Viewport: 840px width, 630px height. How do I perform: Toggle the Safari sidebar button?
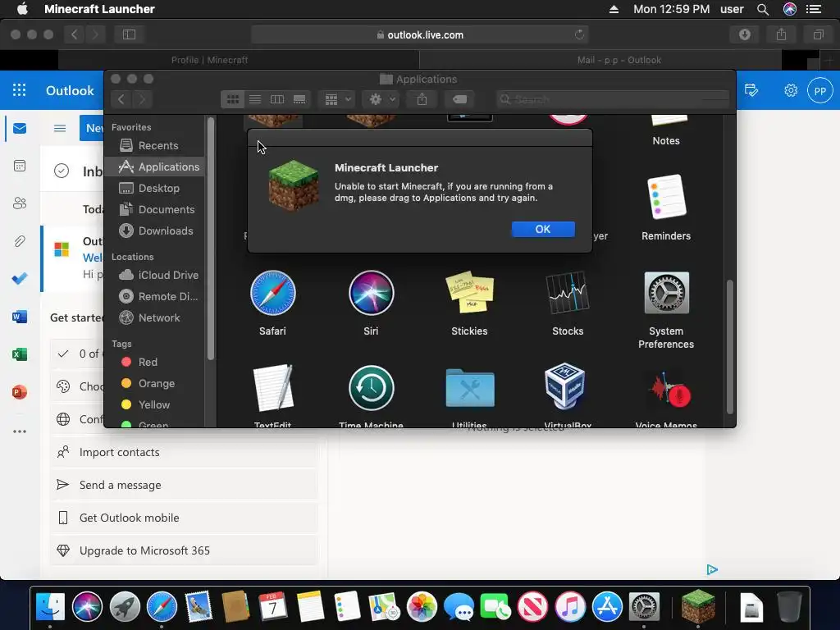coord(129,34)
